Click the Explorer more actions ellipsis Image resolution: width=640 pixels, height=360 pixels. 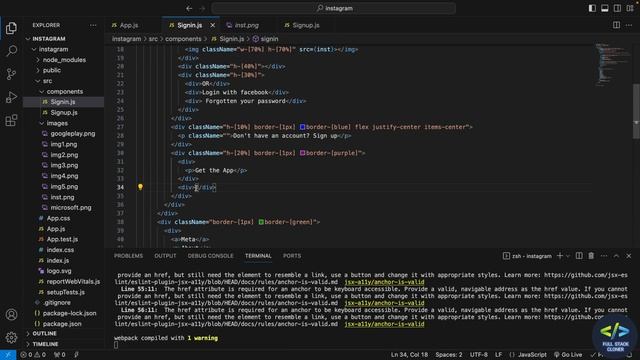[x=93, y=25]
